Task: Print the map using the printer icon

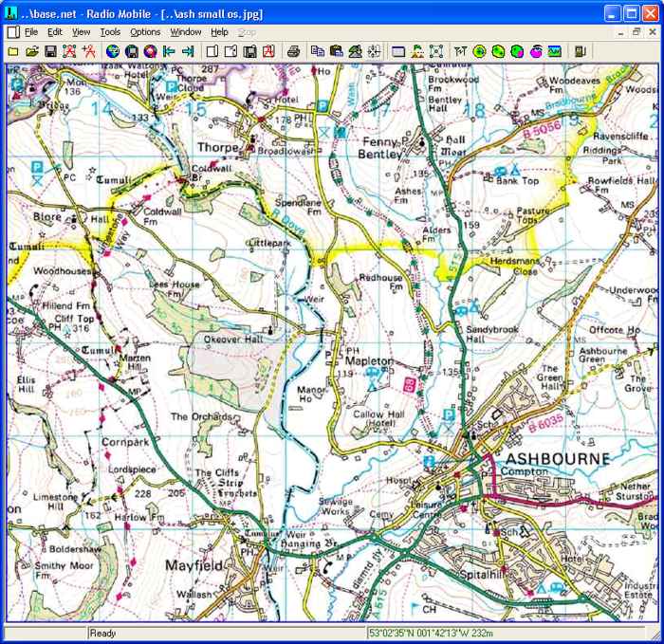Action: click(x=293, y=51)
